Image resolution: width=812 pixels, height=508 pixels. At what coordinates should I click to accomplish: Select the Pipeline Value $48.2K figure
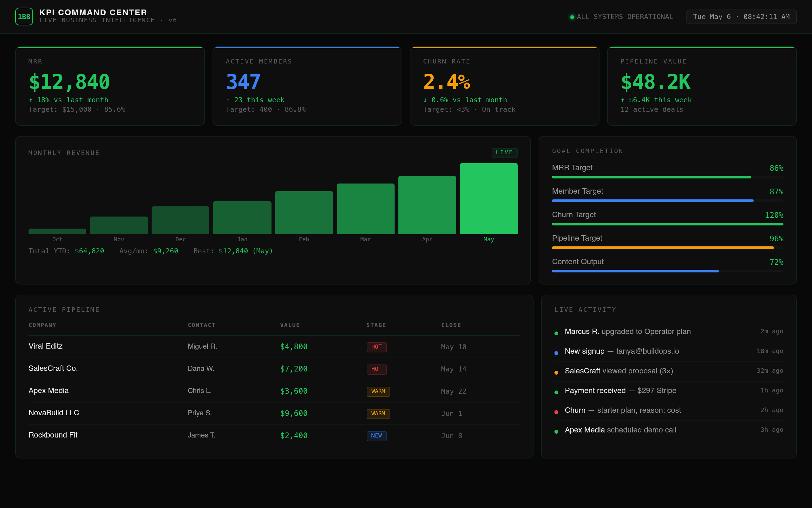655,82
